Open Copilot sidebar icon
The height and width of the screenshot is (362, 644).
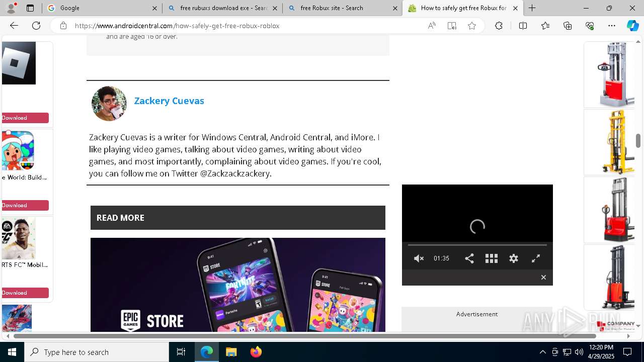(632, 26)
